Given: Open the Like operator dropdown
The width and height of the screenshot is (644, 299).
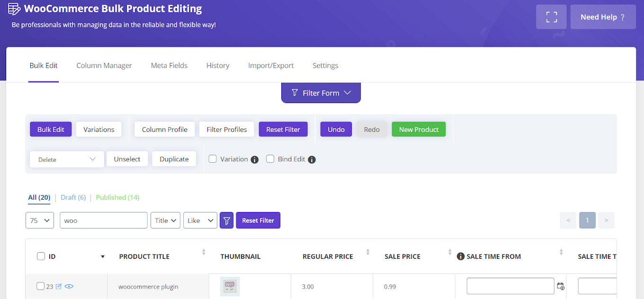Looking at the screenshot, I should point(200,220).
